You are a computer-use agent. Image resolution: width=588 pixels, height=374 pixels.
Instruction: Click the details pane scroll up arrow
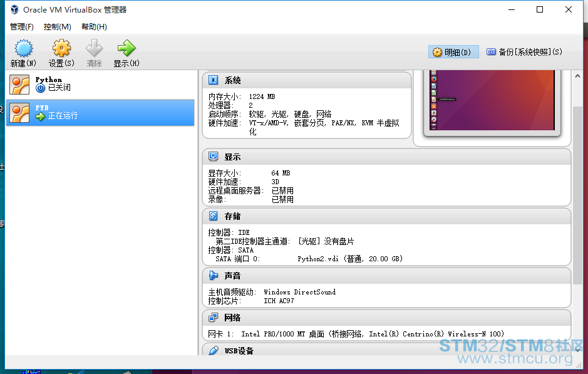(577, 76)
